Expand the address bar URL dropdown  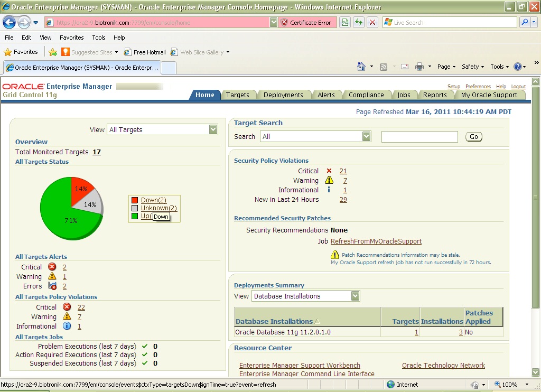[x=274, y=22]
